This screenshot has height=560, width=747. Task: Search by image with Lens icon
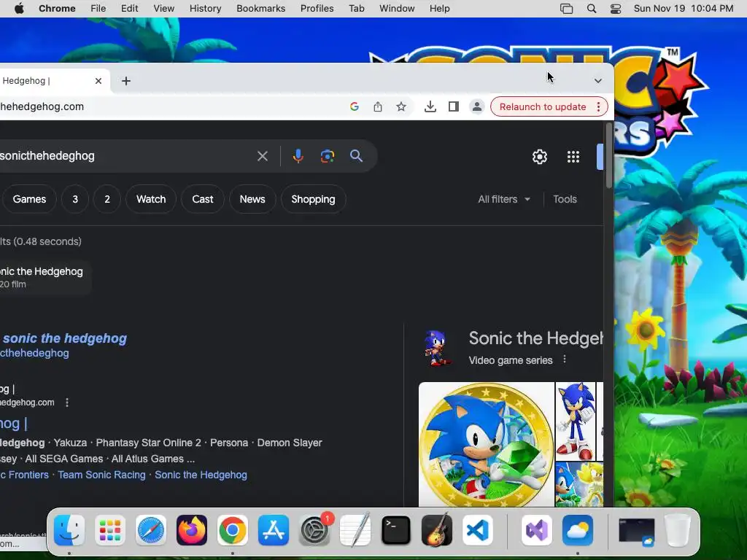pos(328,156)
